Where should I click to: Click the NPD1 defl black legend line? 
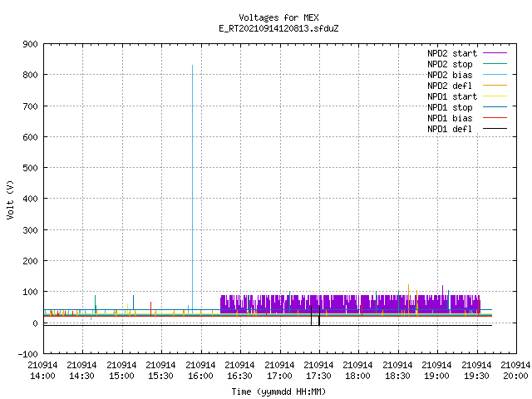pos(495,129)
